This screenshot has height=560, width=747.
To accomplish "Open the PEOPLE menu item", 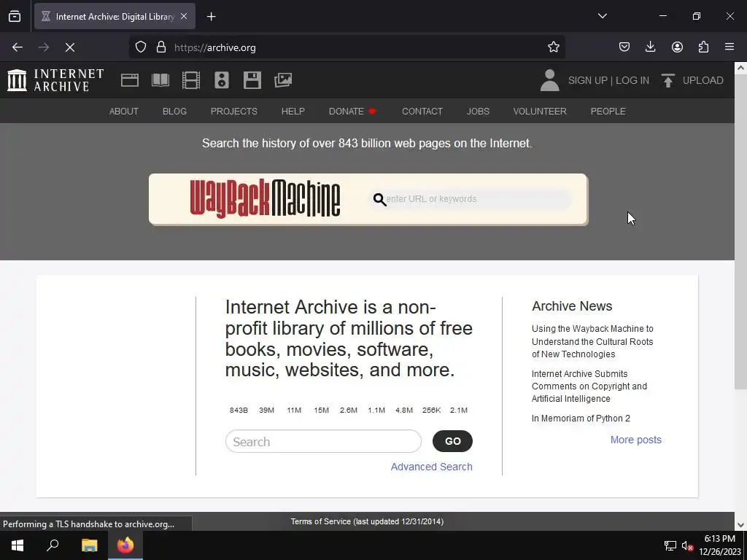I will pyautogui.click(x=608, y=112).
